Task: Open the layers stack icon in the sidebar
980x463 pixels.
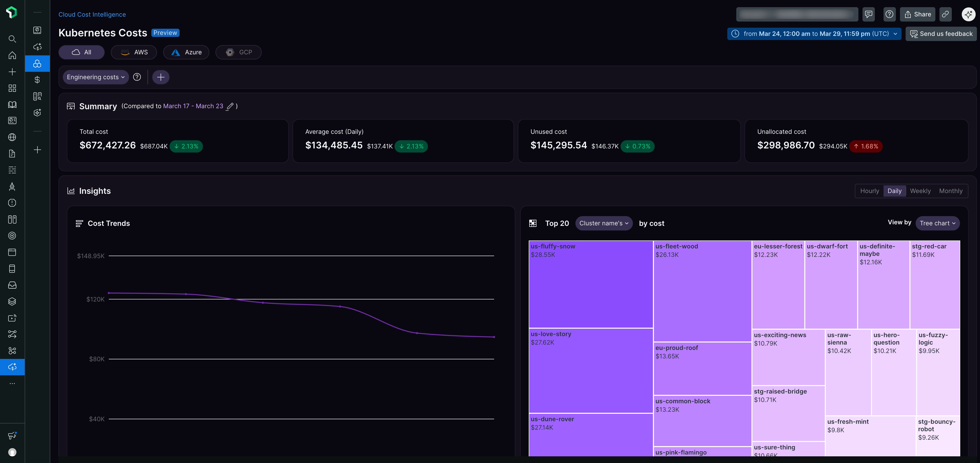Action: point(12,301)
